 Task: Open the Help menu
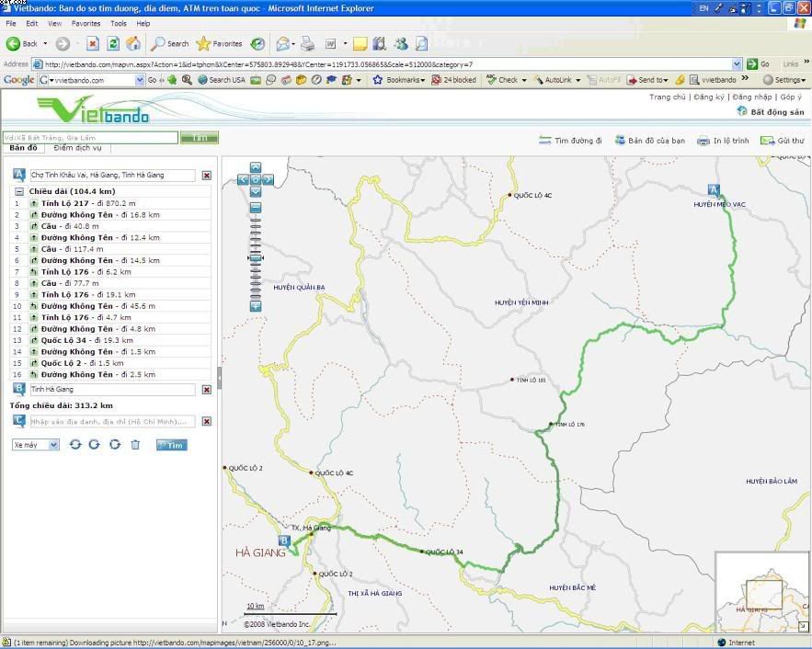tap(143, 23)
